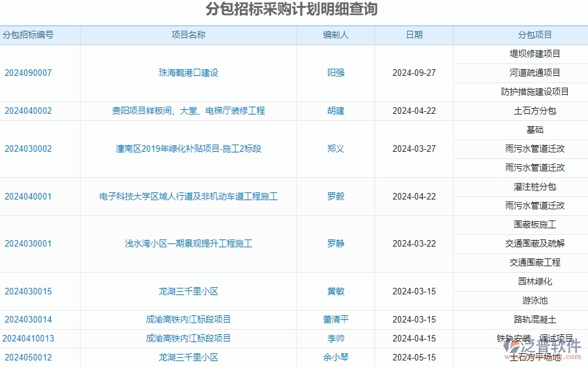The image size is (588, 367).
Task: Select compiler name 董清平
Action: coord(336,320)
